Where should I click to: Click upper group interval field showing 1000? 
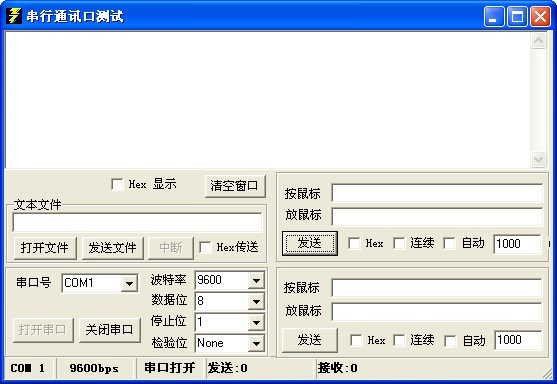pos(517,244)
